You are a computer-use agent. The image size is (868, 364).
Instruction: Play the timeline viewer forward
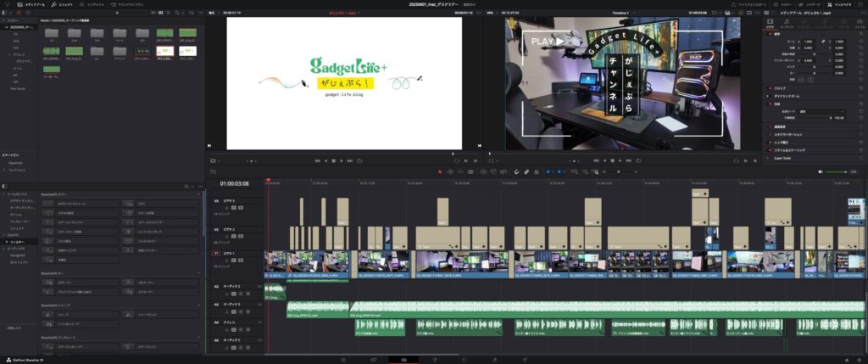point(620,160)
